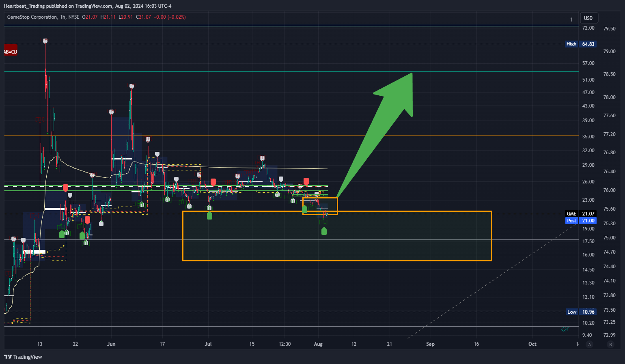
Task: Click the 16.00 price axis label
Action: (x=588, y=255)
